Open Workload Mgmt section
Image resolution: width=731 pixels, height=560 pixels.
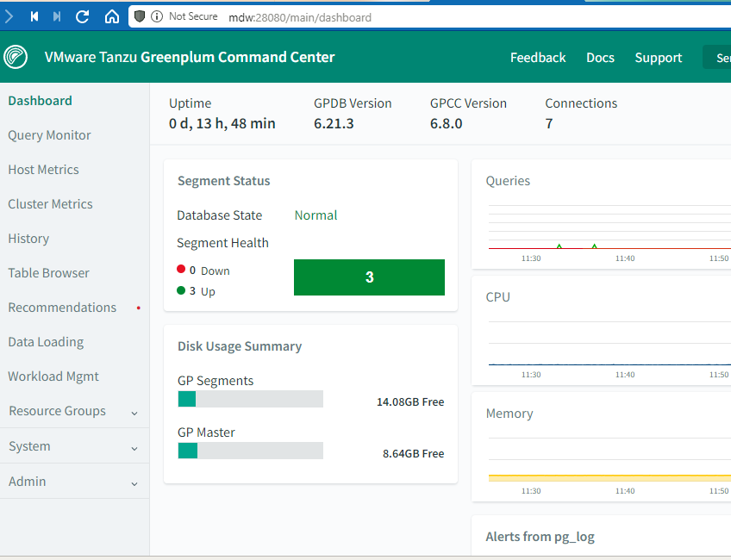[x=53, y=376]
